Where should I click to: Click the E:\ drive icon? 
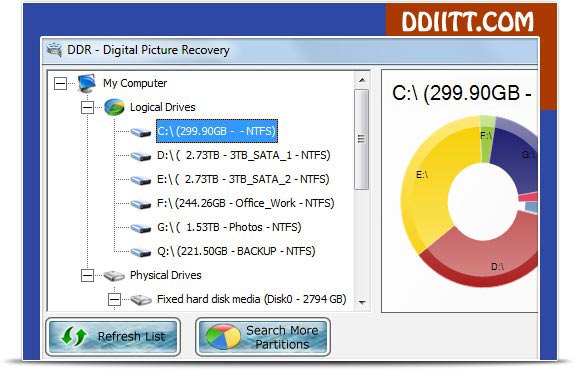141,180
